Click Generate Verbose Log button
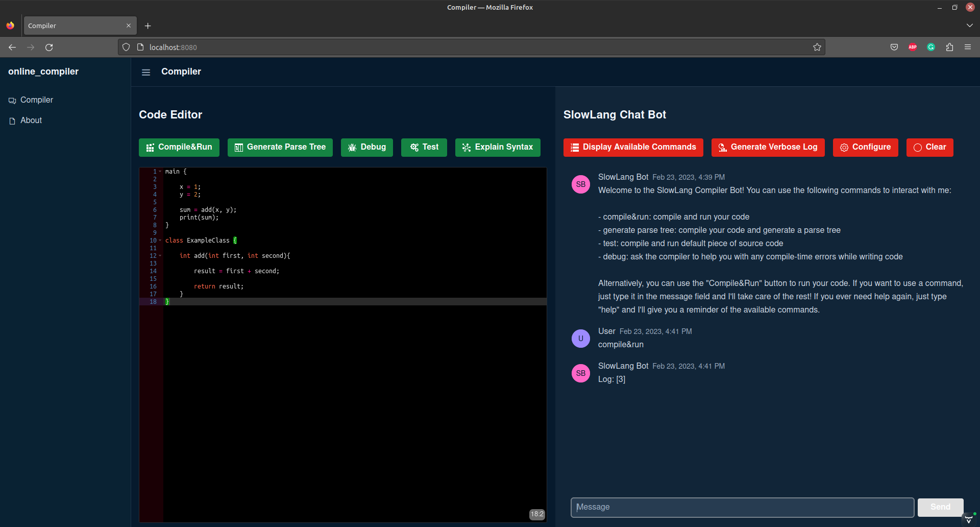 (x=768, y=148)
